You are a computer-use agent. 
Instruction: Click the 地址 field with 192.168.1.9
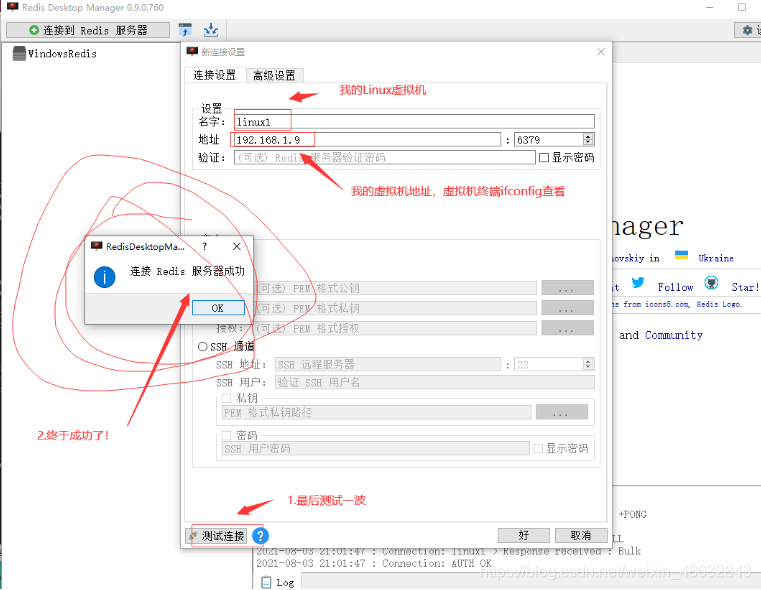coord(367,140)
